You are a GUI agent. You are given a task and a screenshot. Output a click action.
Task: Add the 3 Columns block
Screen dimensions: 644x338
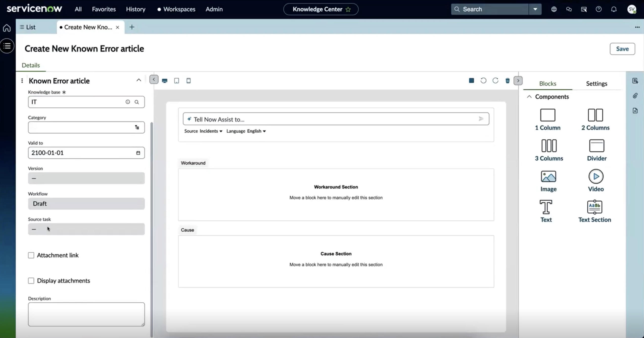[x=549, y=150]
